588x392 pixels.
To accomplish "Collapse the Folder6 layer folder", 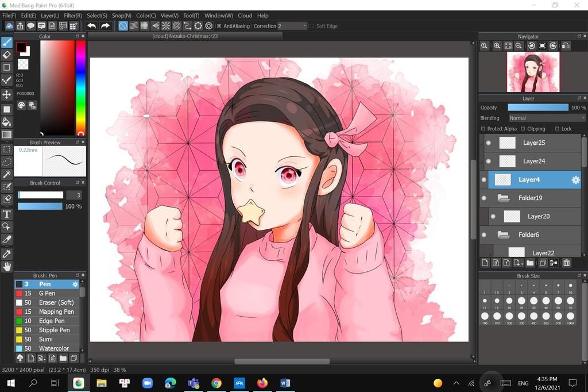I will [503, 235].
